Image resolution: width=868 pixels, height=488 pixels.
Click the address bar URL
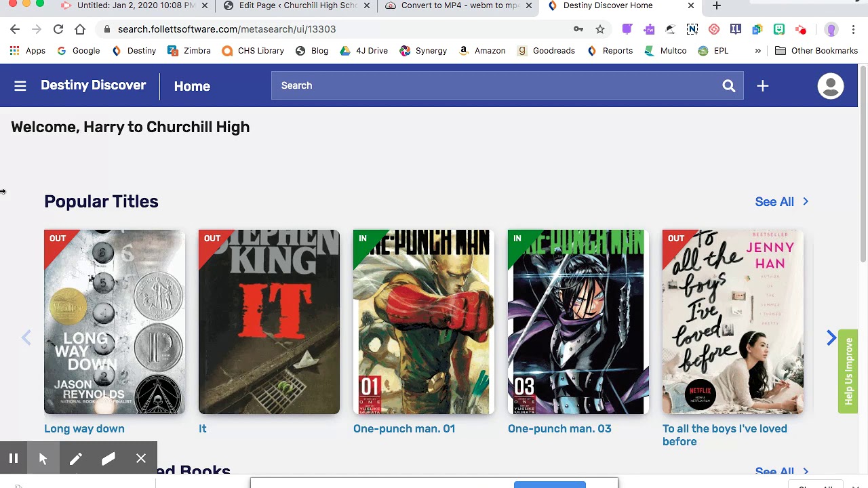(x=226, y=29)
